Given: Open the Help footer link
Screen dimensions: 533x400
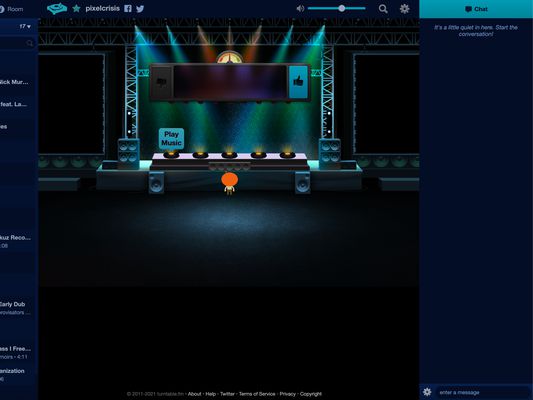Looking at the screenshot, I should [x=210, y=394].
